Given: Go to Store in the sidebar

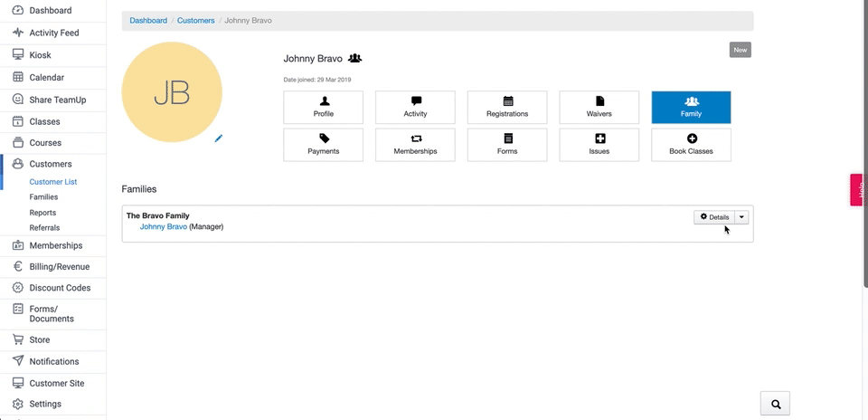Looking at the screenshot, I should click(x=39, y=339).
